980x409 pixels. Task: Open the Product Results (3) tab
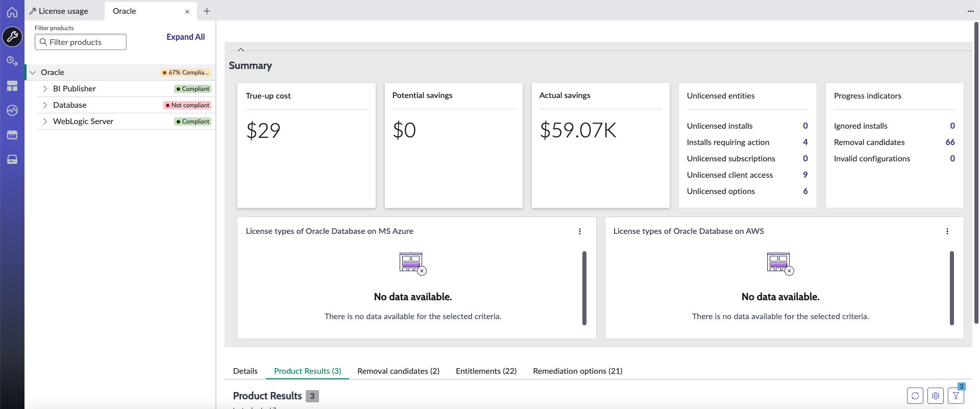(308, 371)
